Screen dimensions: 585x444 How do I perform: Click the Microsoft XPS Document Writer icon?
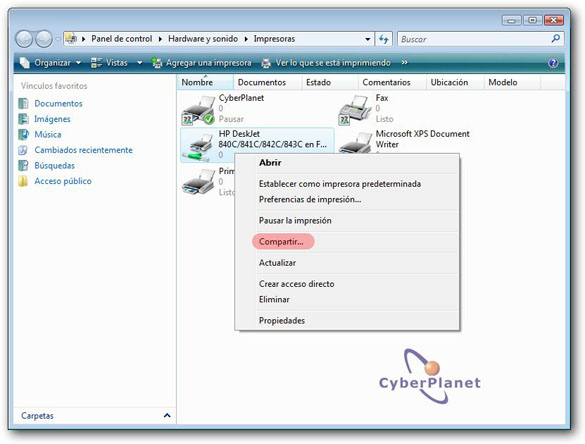(x=355, y=143)
